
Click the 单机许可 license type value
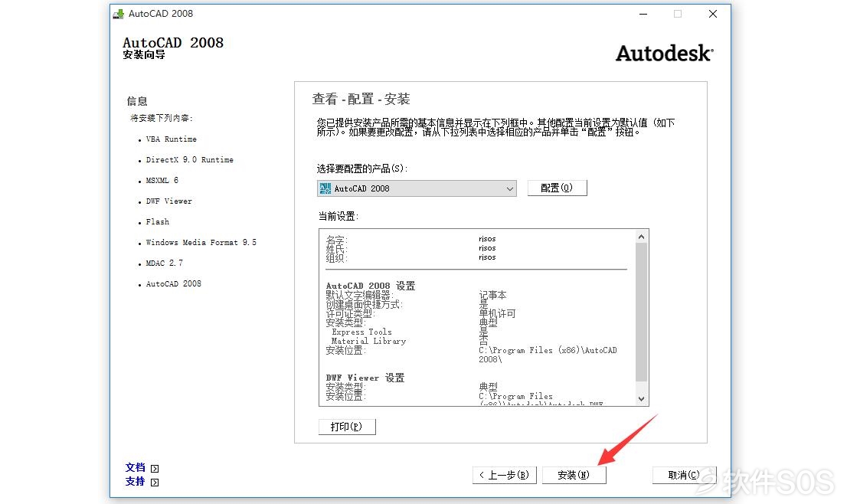pyautogui.click(x=497, y=313)
